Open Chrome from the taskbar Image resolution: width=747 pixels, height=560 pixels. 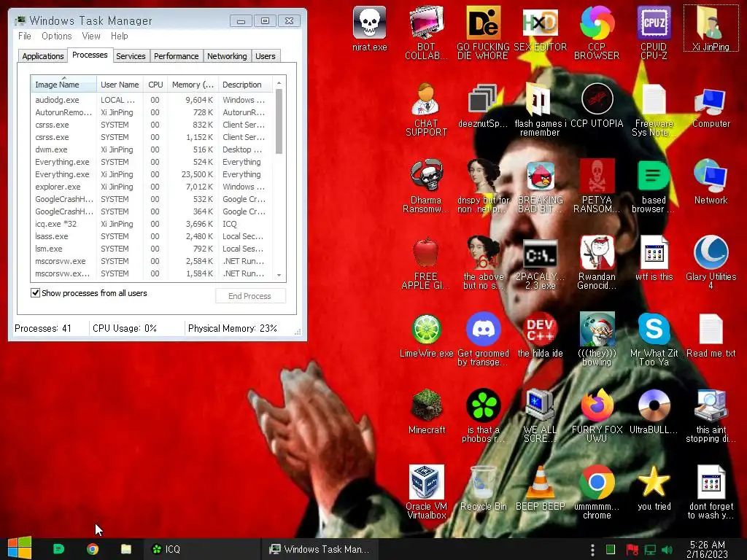pyautogui.click(x=93, y=549)
